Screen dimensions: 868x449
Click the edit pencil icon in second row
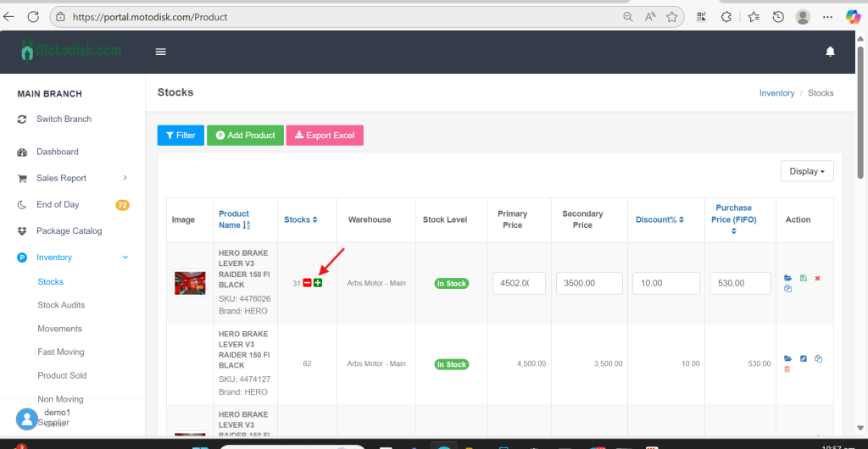pyautogui.click(x=804, y=358)
